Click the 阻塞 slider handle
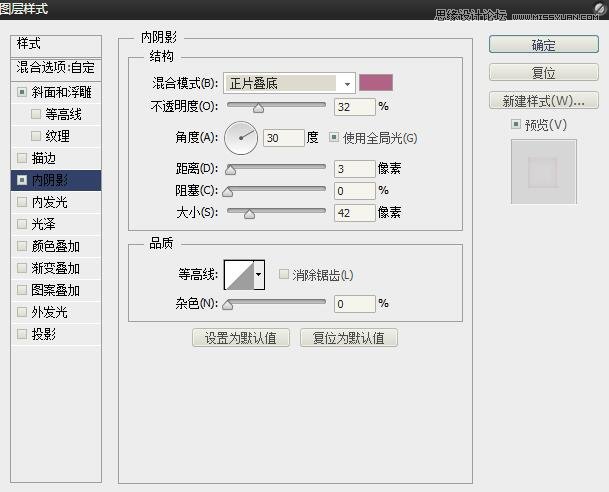 point(228,192)
